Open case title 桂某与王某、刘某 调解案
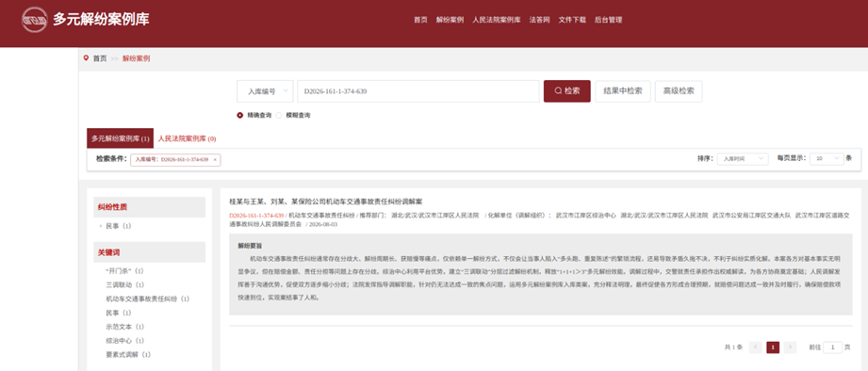This screenshot has height=371, width=868. [326, 202]
